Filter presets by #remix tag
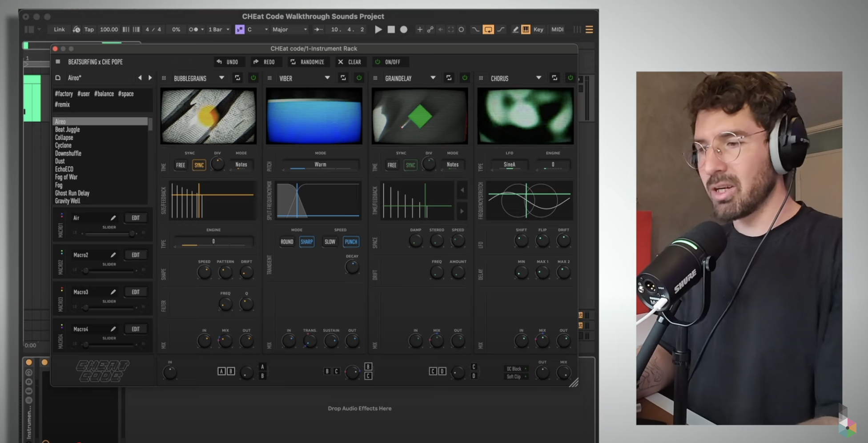 [x=62, y=105]
